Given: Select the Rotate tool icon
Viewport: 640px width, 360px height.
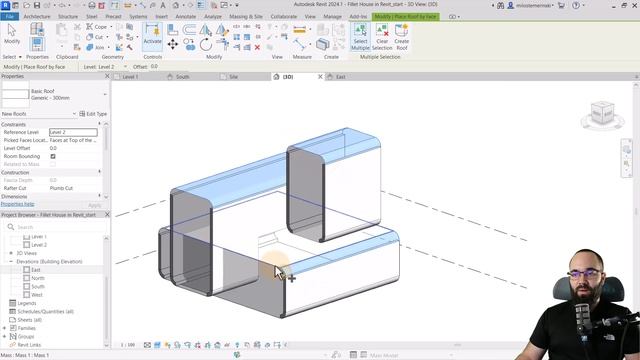Looking at the screenshot, I should click(206, 44).
